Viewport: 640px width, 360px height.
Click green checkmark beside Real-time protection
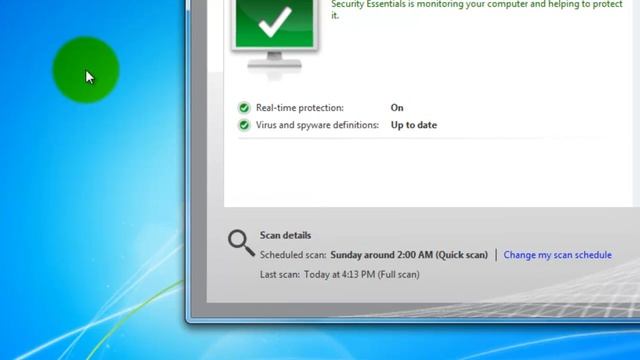coord(244,108)
